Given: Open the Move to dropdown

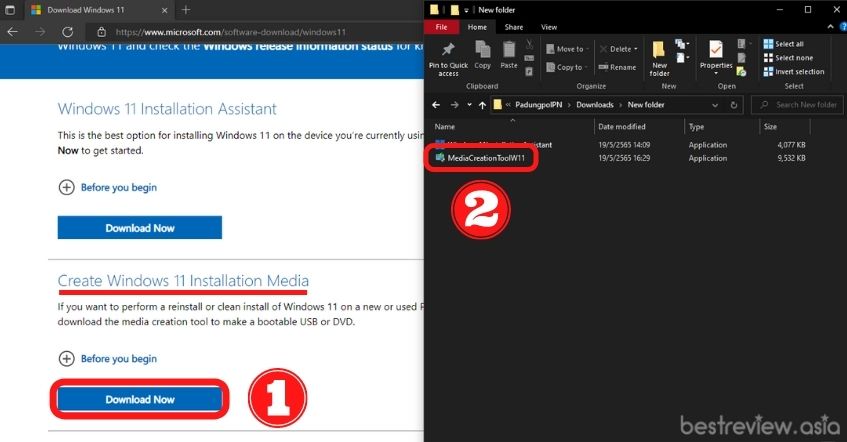Looking at the screenshot, I should click(x=565, y=49).
